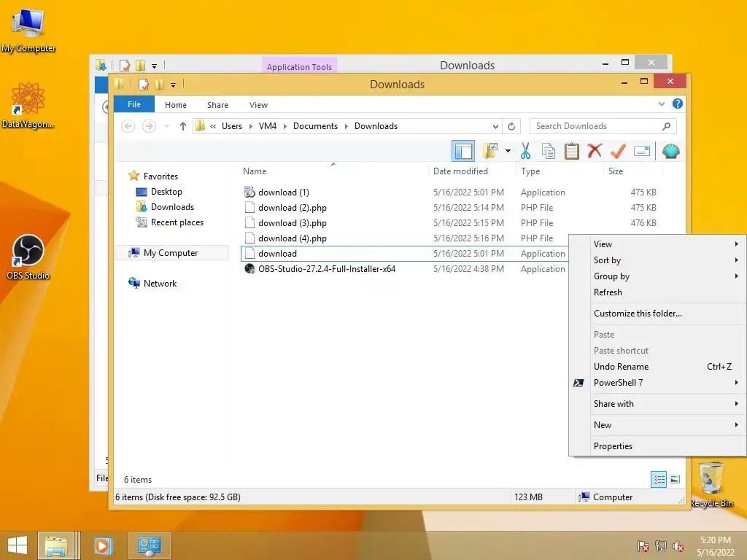
Task: Click the search magnifier icon
Action: (x=667, y=126)
